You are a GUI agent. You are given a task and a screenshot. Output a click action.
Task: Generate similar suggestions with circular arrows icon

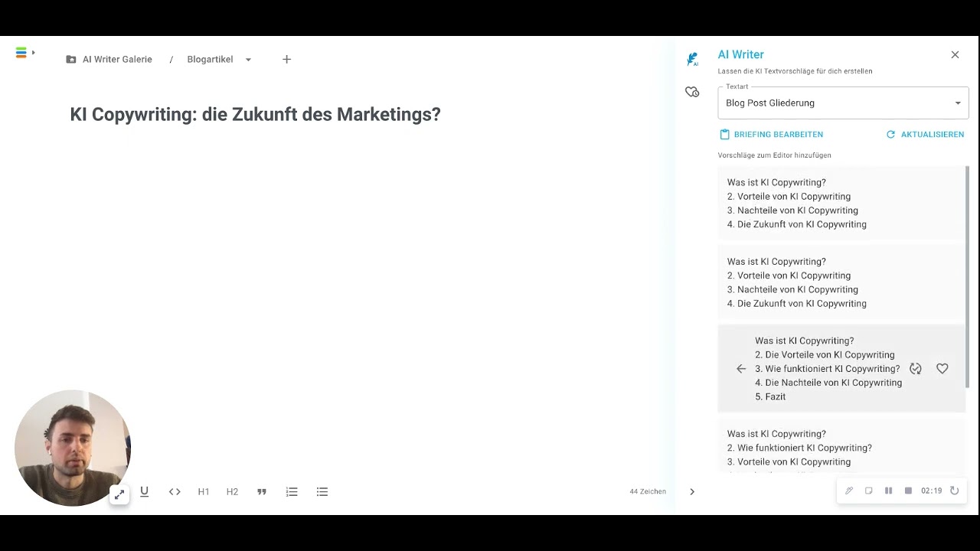pos(915,369)
